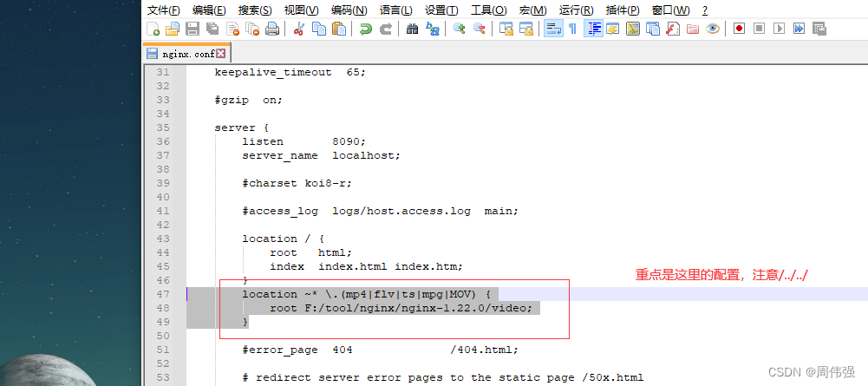Open the 工具(O) menu
Screen dimensions: 868x386
[488, 10]
